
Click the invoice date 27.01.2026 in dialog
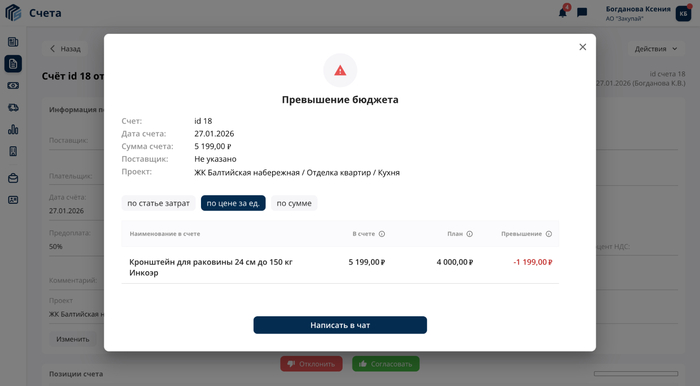[x=214, y=133]
